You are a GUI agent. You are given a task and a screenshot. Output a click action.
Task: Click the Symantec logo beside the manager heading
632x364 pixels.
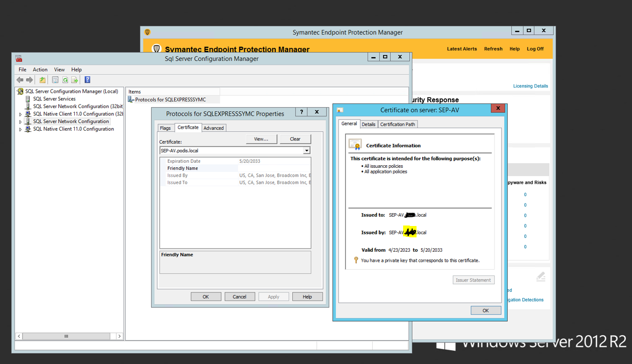point(156,49)
